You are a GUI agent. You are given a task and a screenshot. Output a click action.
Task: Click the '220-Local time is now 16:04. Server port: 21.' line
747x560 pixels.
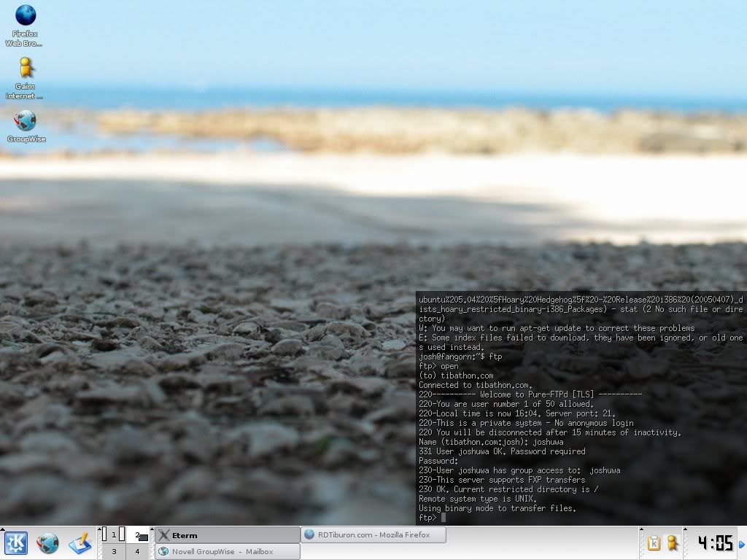517,413
